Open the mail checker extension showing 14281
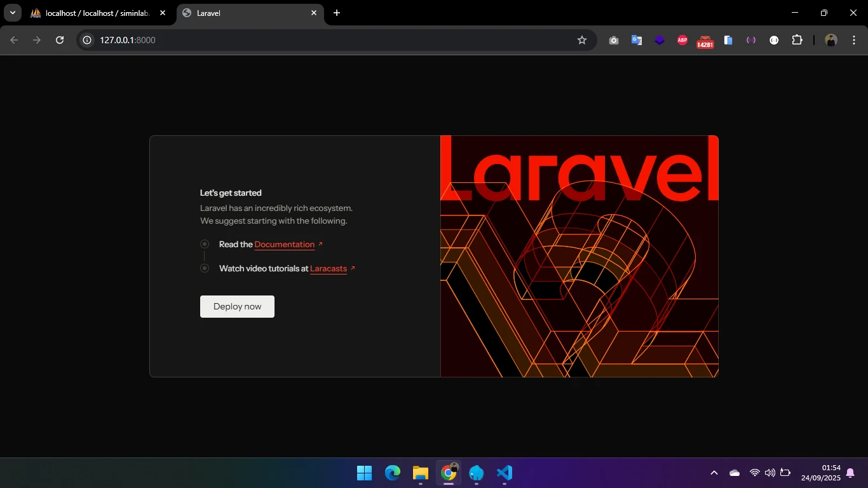 click(705, 41)
